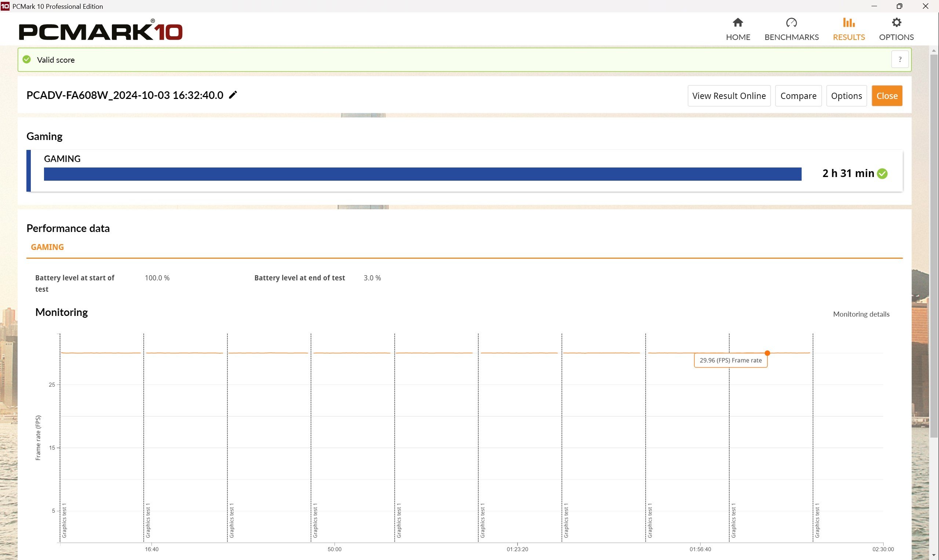Viewport: 939px width, 560px height.
Task: Open the Benchmarks section
Action: [x=792, y=29]
